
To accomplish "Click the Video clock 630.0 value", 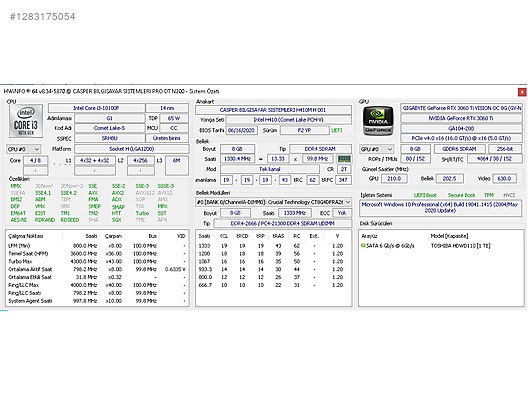I will coord(504,178).
